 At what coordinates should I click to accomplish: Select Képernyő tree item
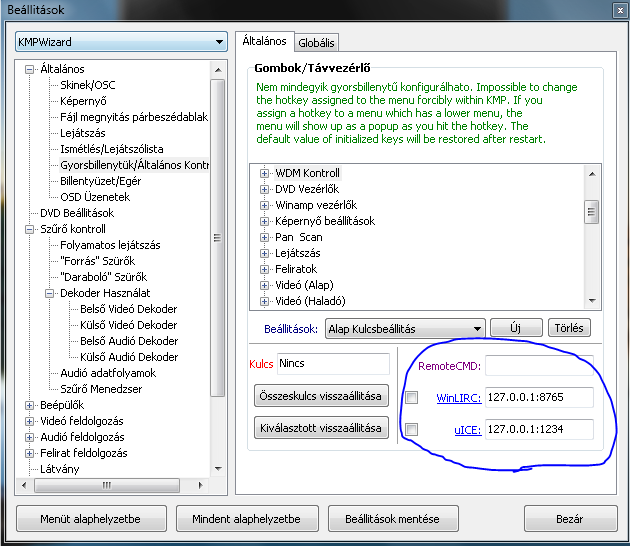click(x=83, y=101)
